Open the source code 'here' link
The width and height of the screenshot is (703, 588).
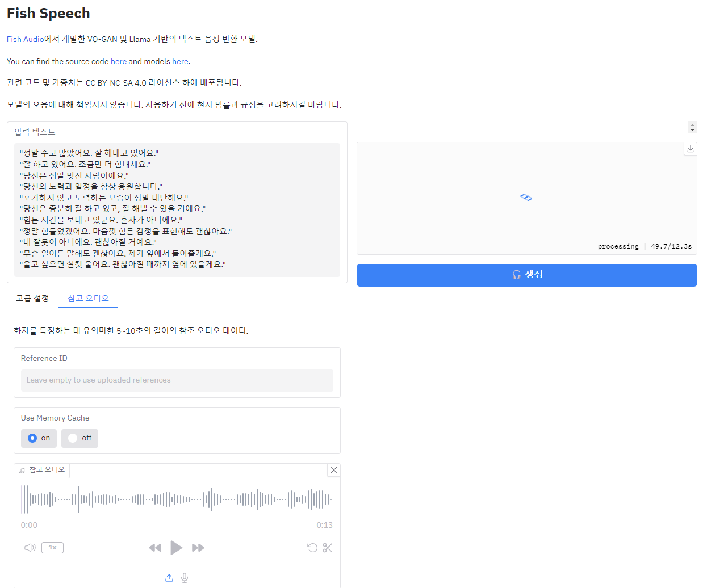point(119,61)
